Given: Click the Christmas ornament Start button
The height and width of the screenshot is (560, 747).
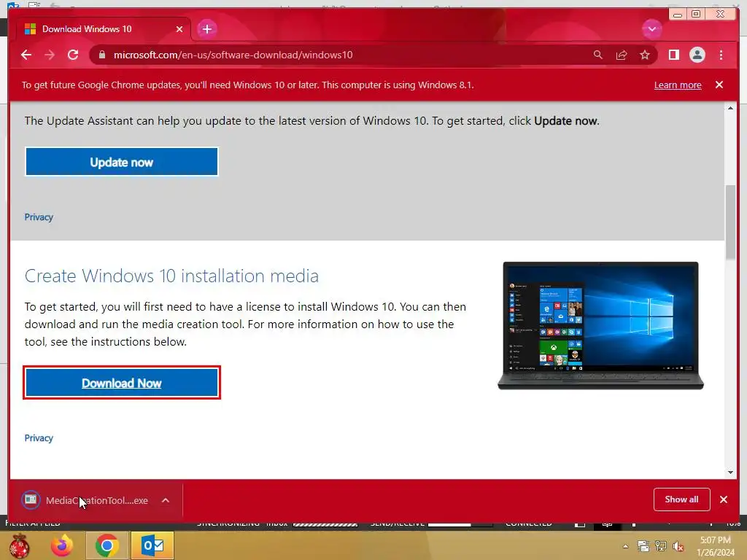Looking at the screenshot, I should click(19, 545).
